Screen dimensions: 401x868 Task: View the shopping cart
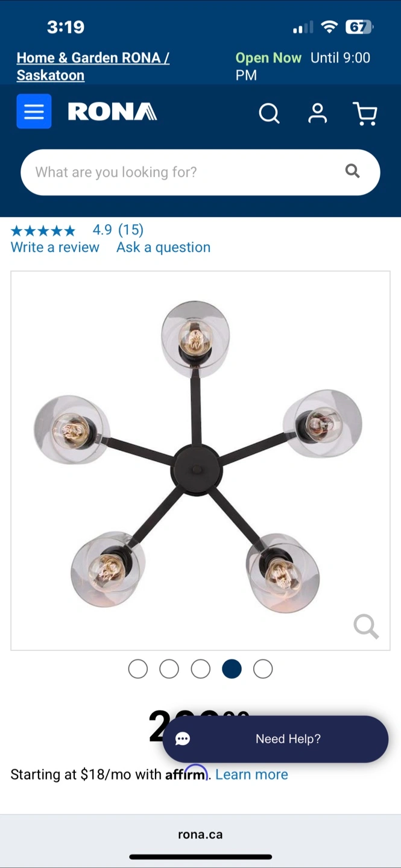[365, 113]
